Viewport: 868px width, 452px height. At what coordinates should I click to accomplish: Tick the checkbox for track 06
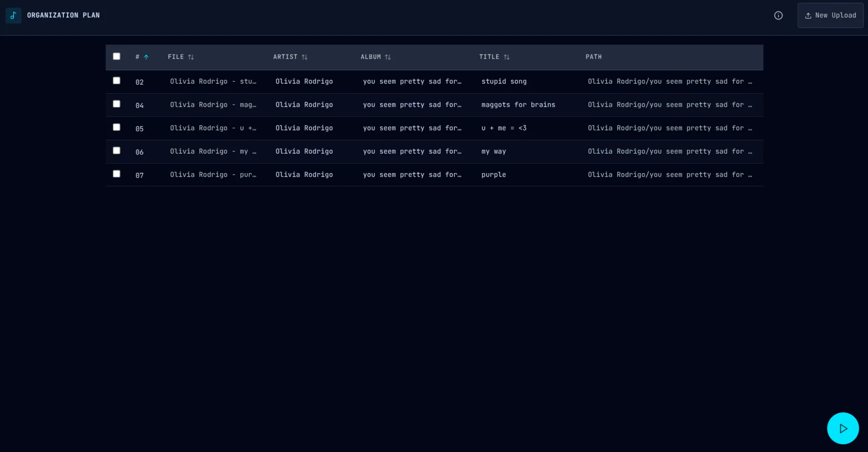pyautogui.click(x=117, y=150)
